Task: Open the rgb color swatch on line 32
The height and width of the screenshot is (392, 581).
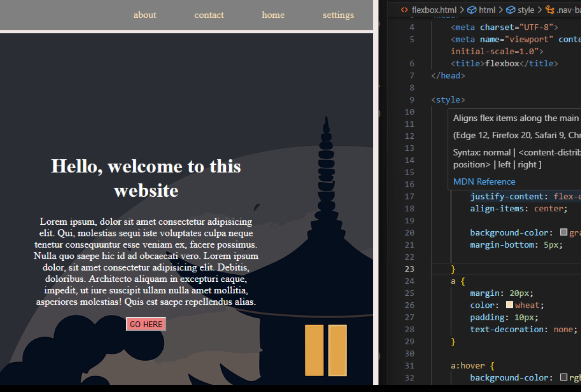Action: (564, 378)
